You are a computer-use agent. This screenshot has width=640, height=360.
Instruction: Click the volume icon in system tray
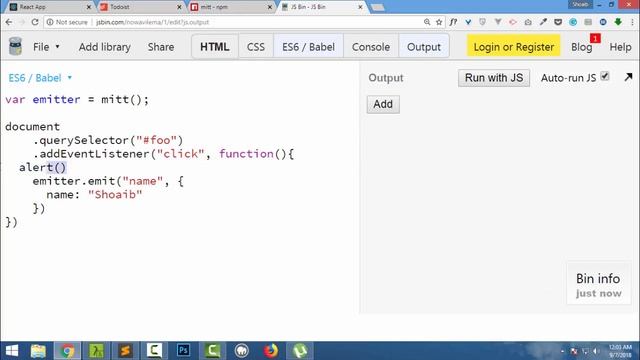pos(596,351)
